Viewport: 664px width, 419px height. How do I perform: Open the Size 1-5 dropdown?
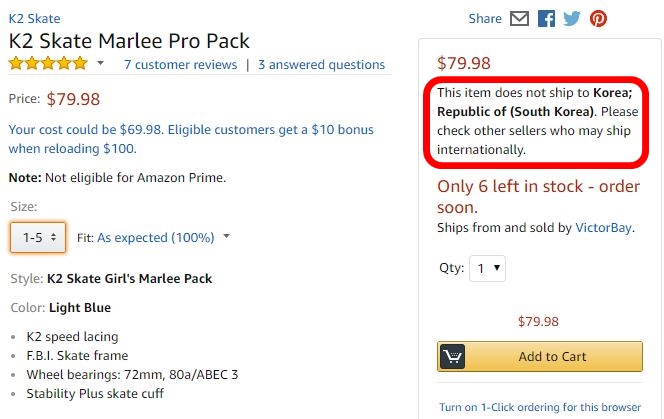[x=38, y=237]
